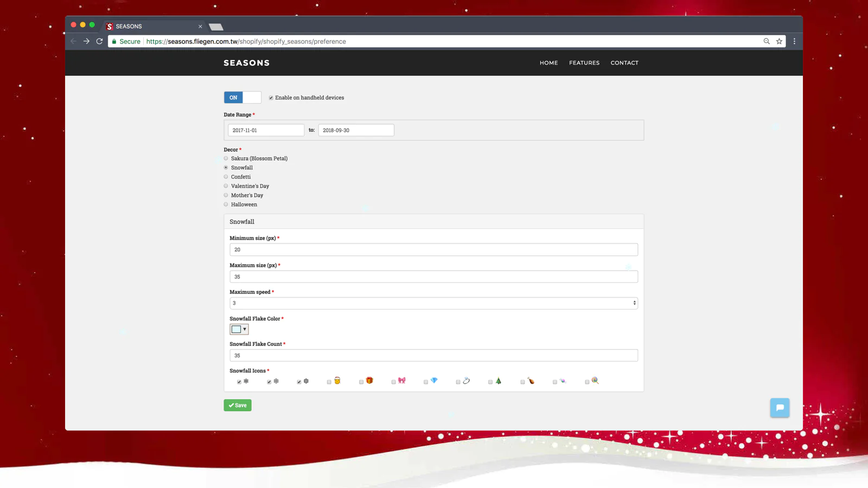This screenshot has width=868, height=488.
Task: Click the Secure padlock icon
Action: click(114, 41)
